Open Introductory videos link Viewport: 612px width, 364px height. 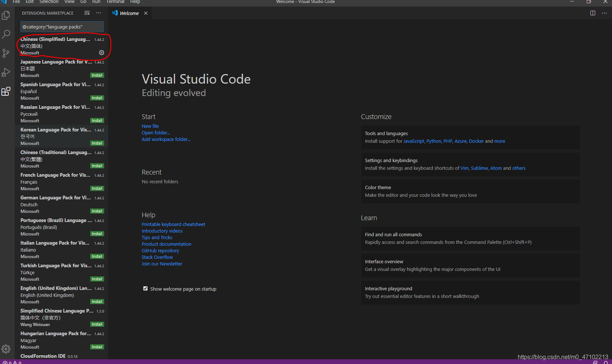pos(162,231)
